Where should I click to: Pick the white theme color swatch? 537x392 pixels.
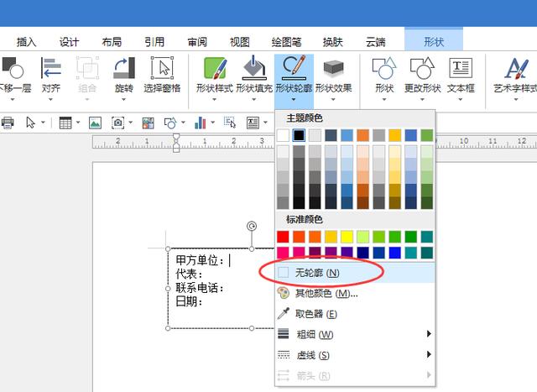pos(283,135)
